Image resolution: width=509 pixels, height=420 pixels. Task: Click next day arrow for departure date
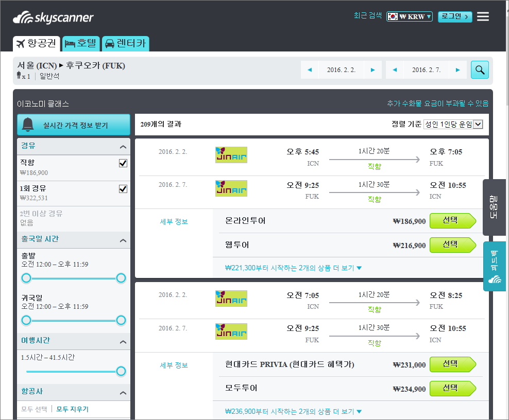point(372,70)
